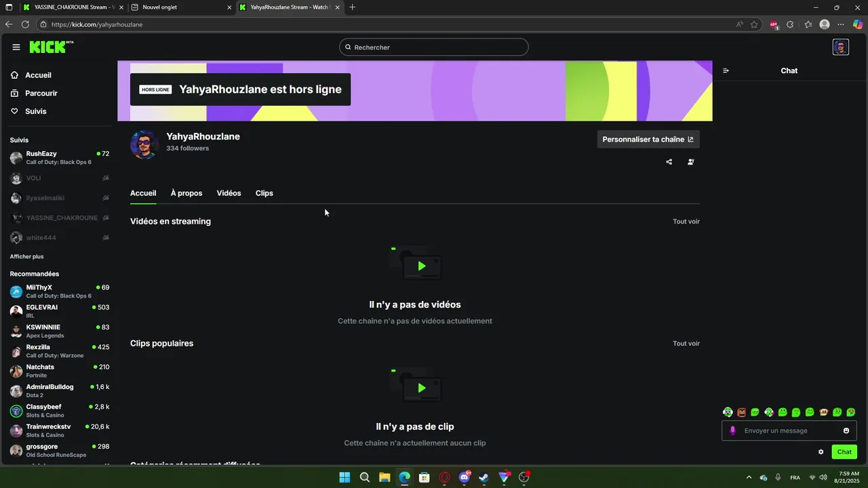Click the address bar URL

tap(97, 24)
